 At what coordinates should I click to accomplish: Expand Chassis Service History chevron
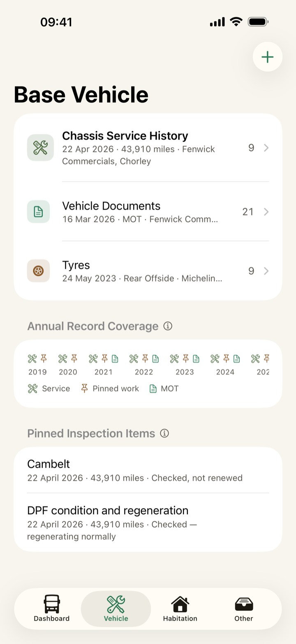(x=266, y=148)
